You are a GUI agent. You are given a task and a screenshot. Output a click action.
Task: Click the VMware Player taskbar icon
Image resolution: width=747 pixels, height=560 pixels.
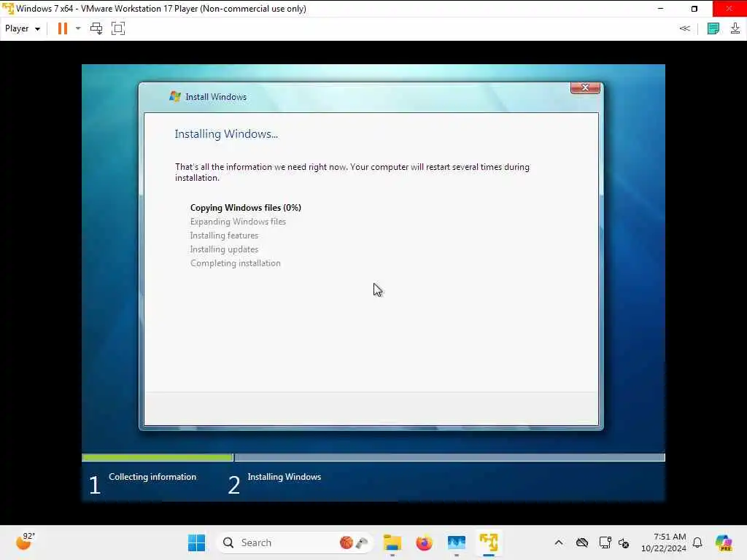tap(489, 542)
